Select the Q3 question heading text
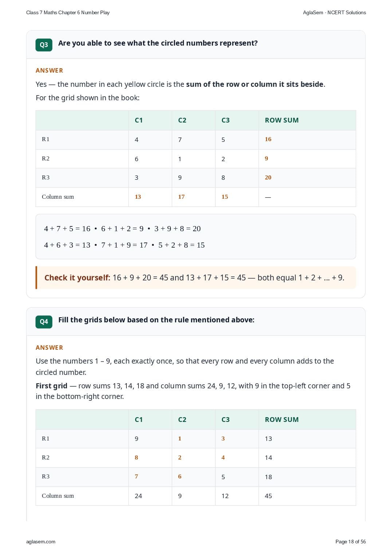Screen dimensions: 392x555 click(x=158, y=43)
